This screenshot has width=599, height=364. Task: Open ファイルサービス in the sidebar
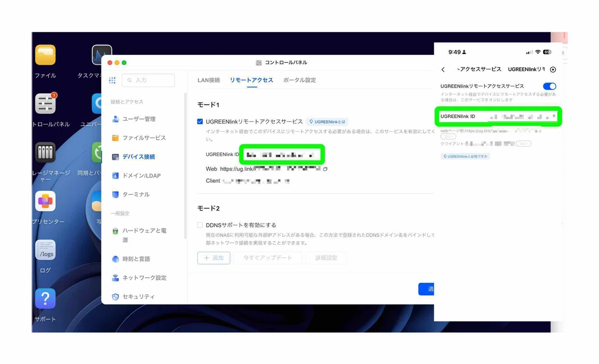pyautogui.click(x=138, y=138)
